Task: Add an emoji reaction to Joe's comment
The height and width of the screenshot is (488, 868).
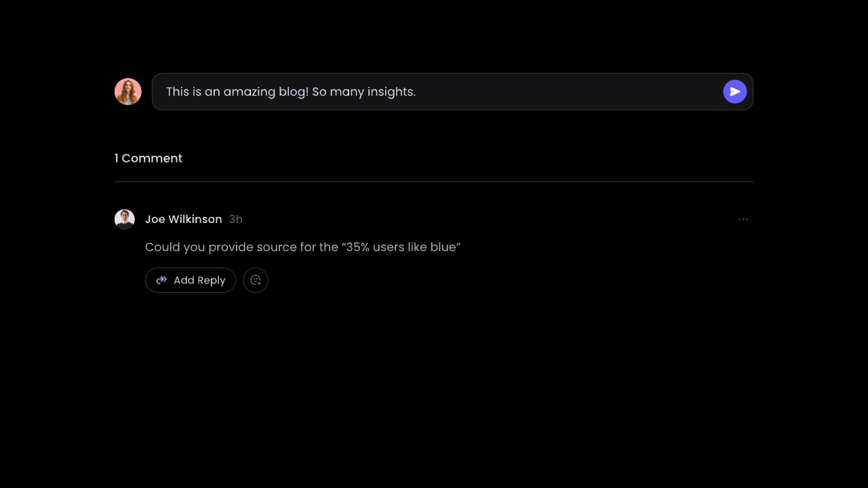Action: [256, 280]
